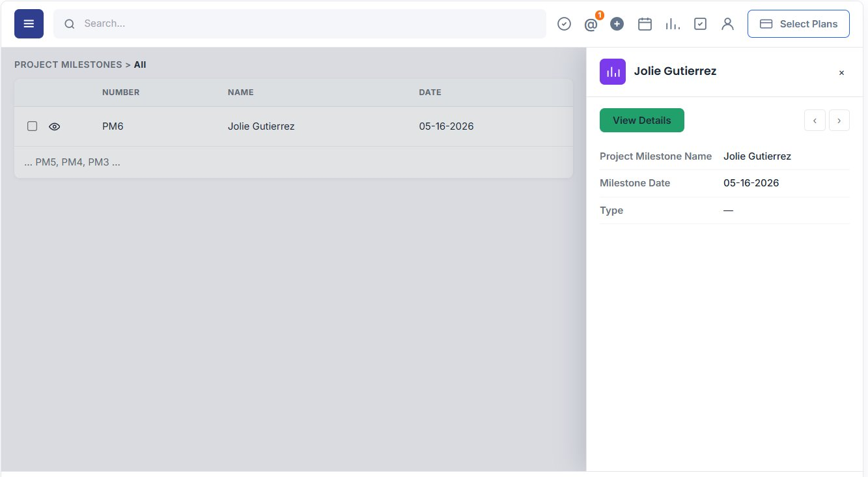Viewport: 868px width, 477px height.
Task: Expand the PM5, PM4, PM3 collapsed rows
Action: (72, 162)
